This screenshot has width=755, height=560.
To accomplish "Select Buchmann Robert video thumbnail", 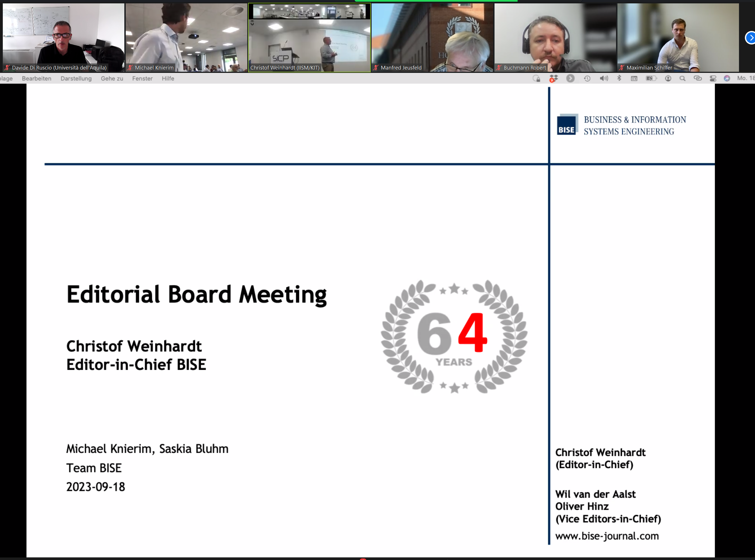I will click(x=555, y=37).
